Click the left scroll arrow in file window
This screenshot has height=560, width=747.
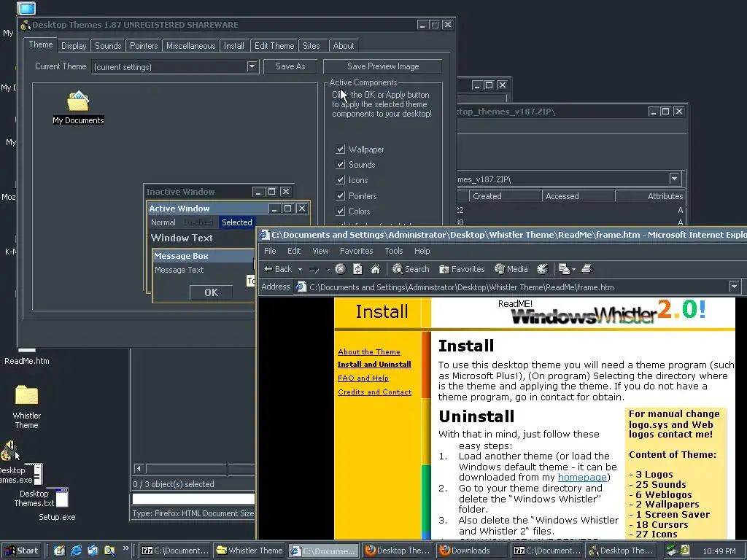pos(139,469)
